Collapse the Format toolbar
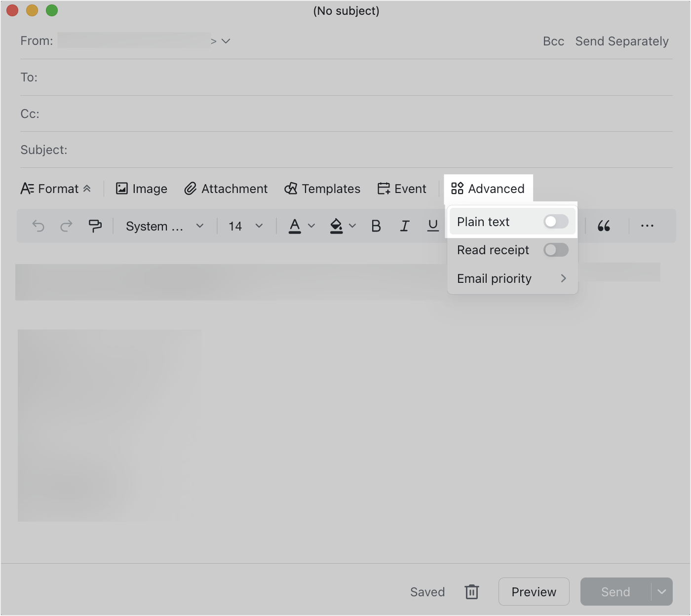The height and width of the screenshot is (616, 691). pyautogui.click(x=56, y=189)
